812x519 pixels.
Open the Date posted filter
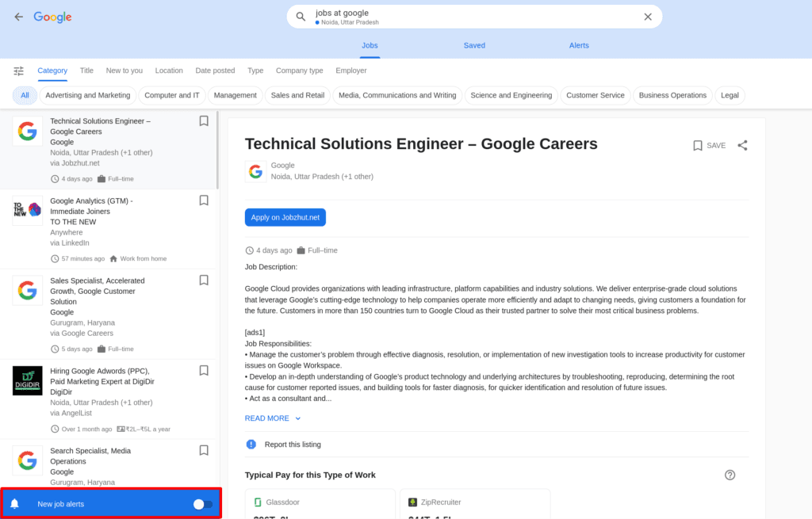pyautogui.click(x=215, y=71)
